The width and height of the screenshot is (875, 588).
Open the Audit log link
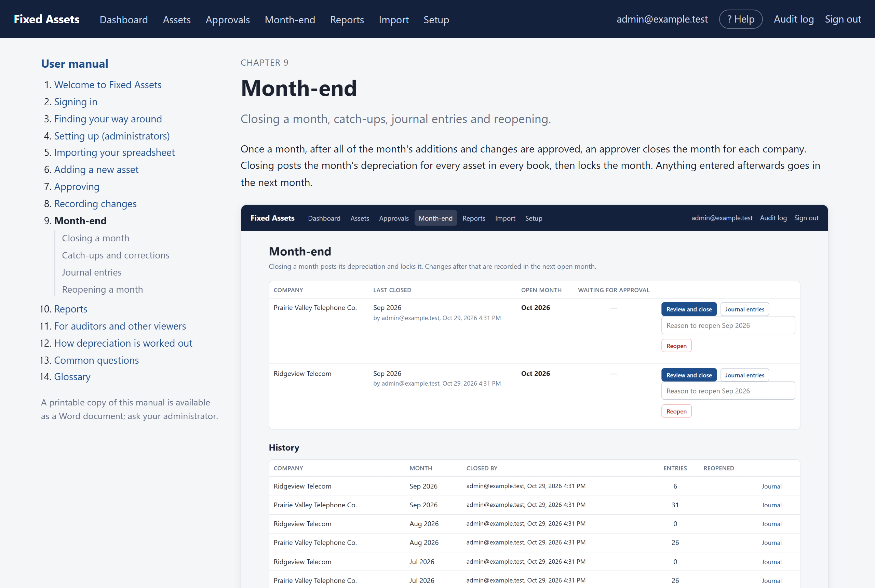[793, 19]
